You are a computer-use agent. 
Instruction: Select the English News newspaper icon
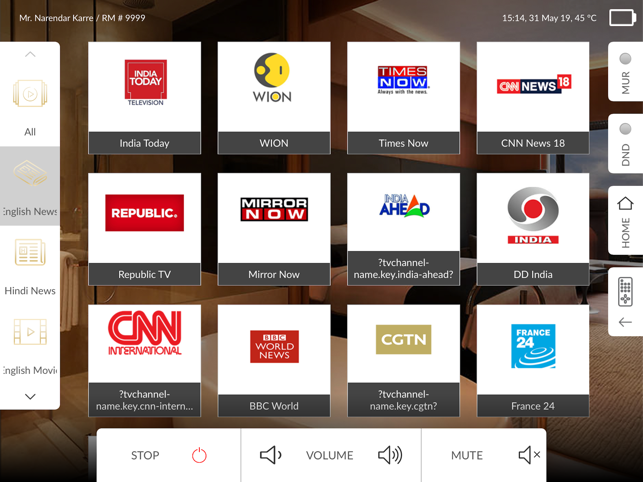(x=30, y=173)
